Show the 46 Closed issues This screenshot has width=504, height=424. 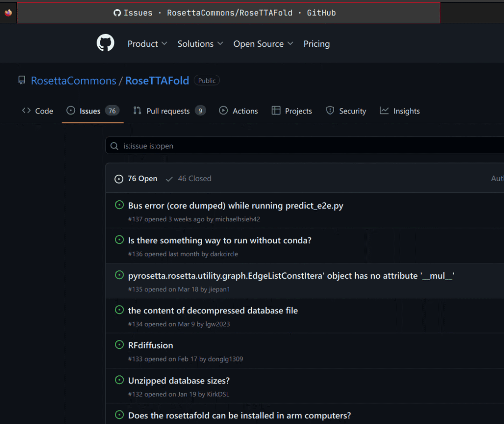[189, 178]
